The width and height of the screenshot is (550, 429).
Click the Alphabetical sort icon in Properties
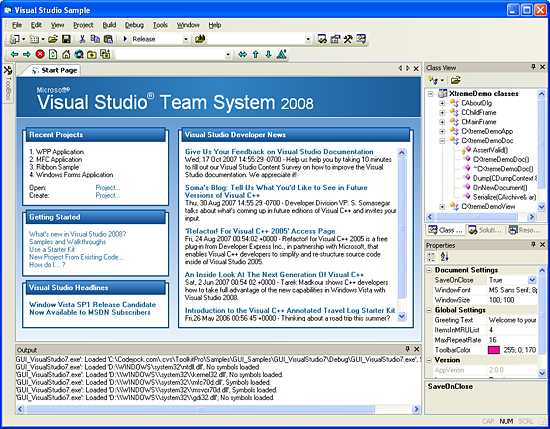(x=444, y=257)
